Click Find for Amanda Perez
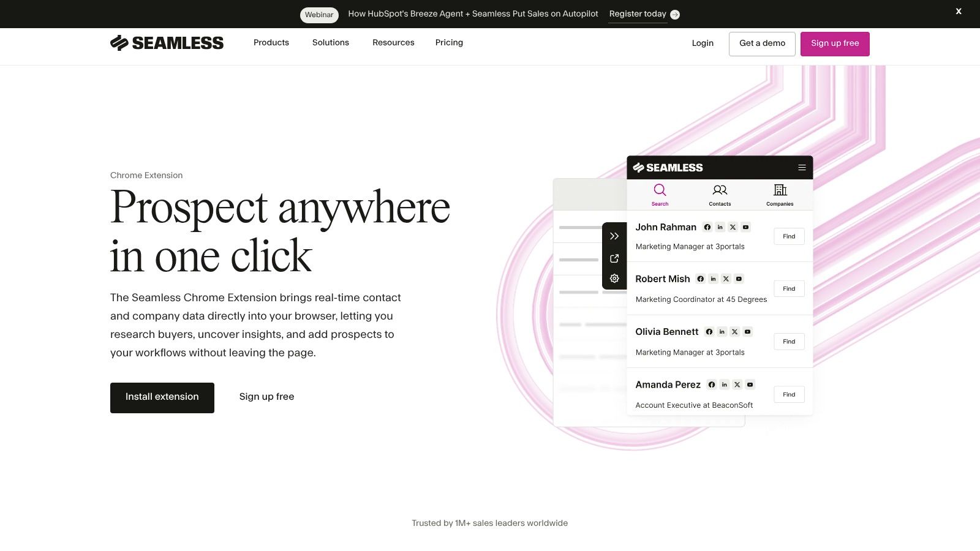Image resolution: width=980 pixels, height=551 pixels. (789, 395)
